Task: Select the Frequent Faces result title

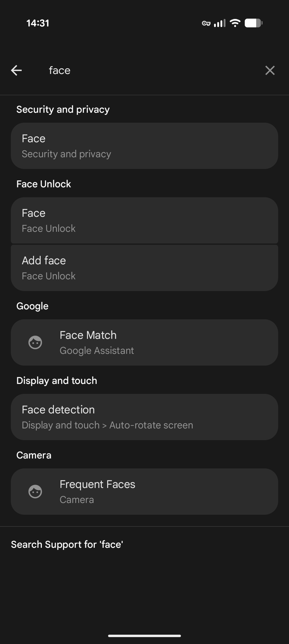Action: 97,484
